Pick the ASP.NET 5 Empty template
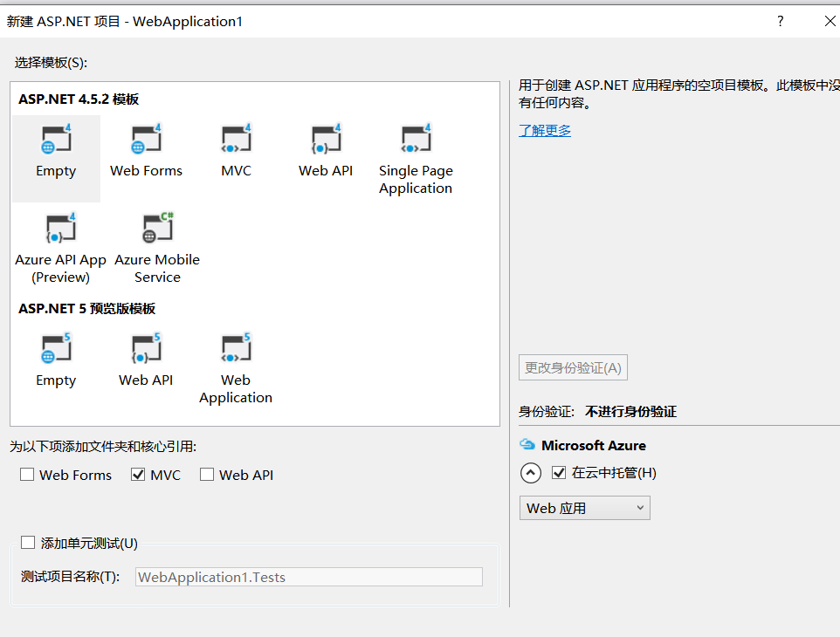 pos(56,350)
